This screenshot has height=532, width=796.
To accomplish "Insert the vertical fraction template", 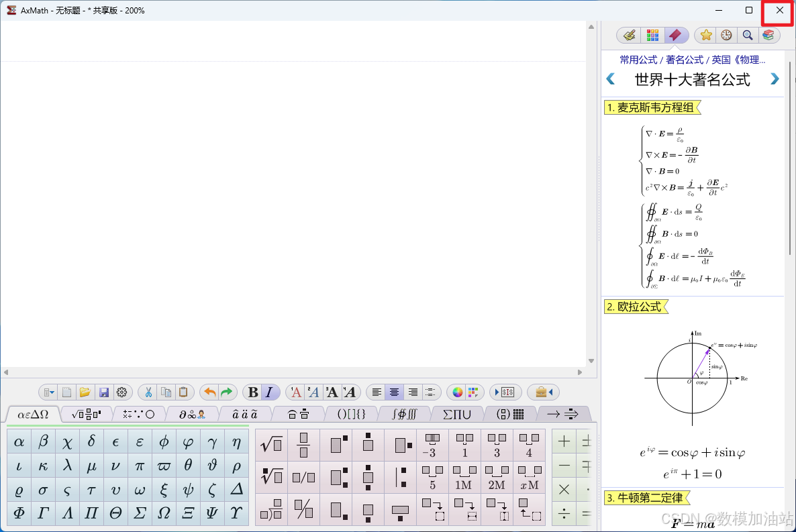I will (303, 445).
